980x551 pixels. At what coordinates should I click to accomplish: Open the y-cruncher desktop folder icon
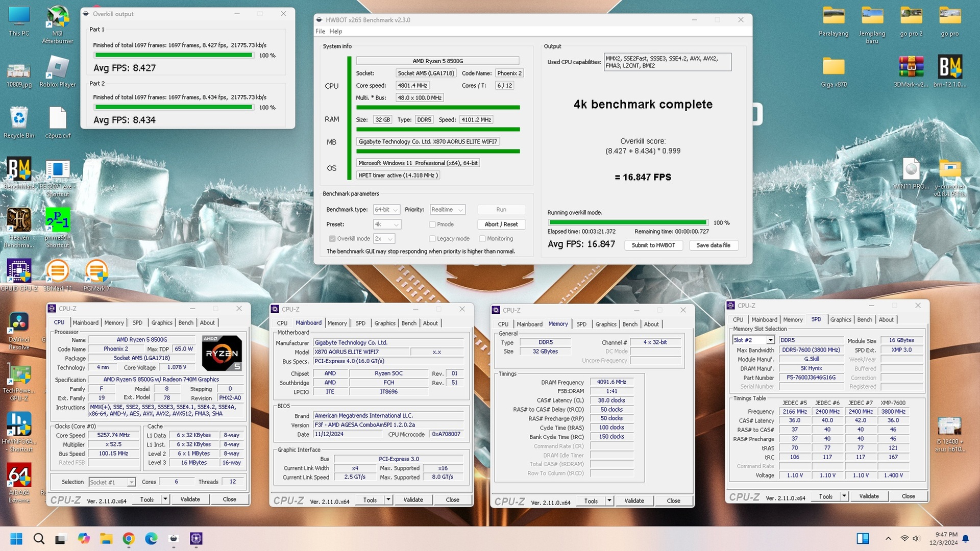click(x=950, y=178)
